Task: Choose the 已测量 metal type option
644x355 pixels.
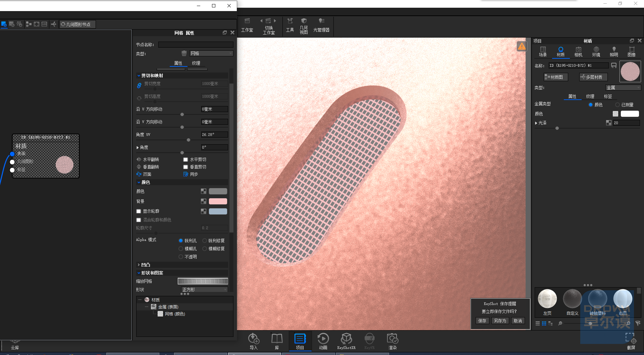Action: (617, 105)
